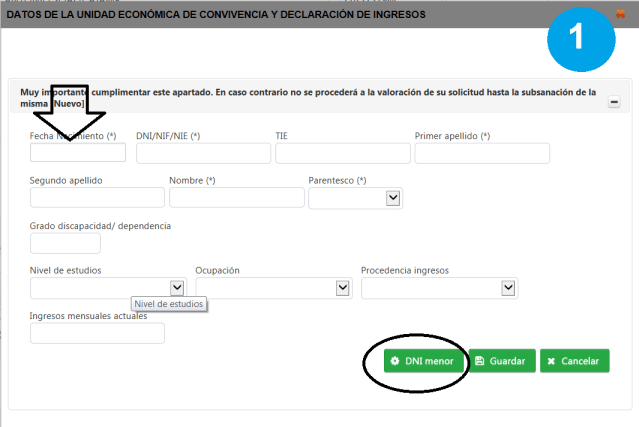Select the Grado discapacidad/dependencia field
The image size is (639, 427).
(x=65, y=243)
